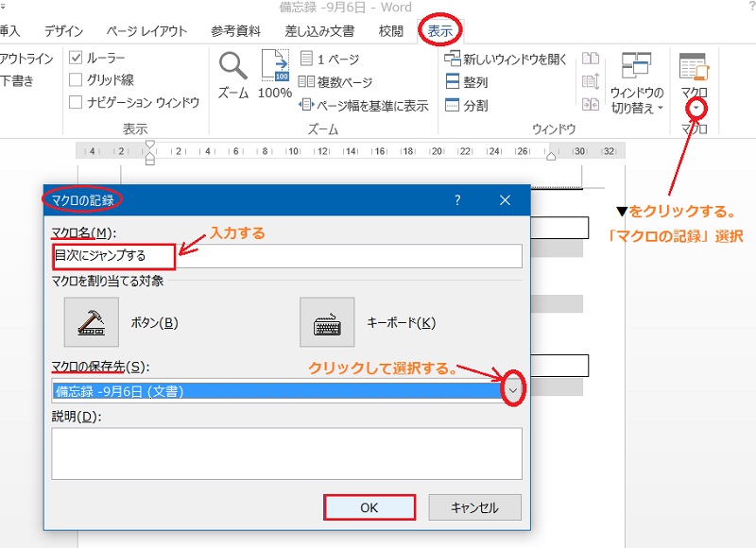The width and height of the screenshot is (756, 548).
Task: Click the synchronous scrolling icon
Action: [591, 81]
